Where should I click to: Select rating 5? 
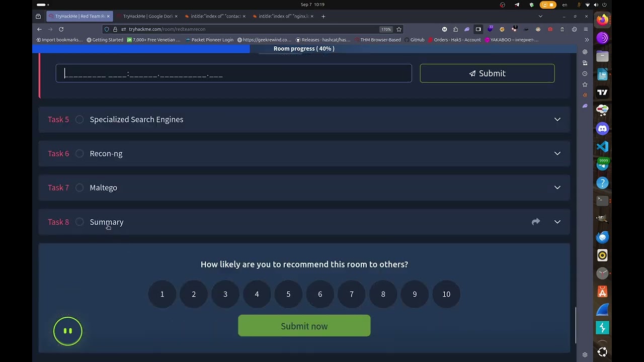pyautogui.click(x=288, y=294)
